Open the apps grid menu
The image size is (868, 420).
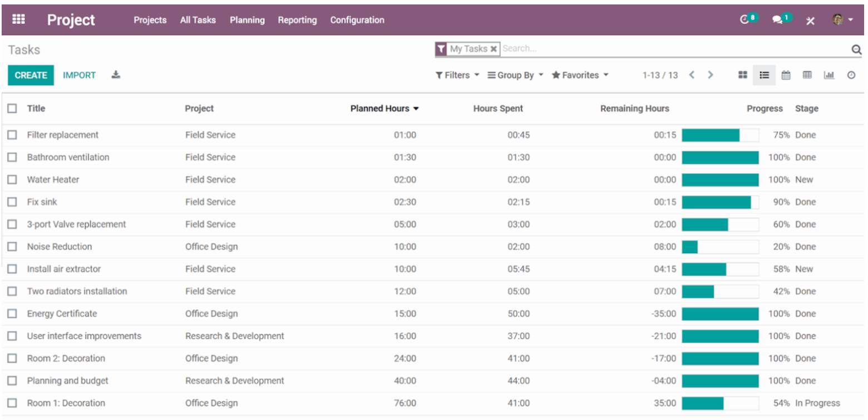point(18,18)
